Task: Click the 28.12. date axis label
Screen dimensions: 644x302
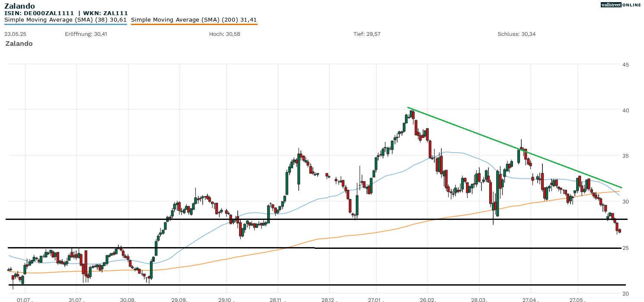Action: (x=328, y=299)
